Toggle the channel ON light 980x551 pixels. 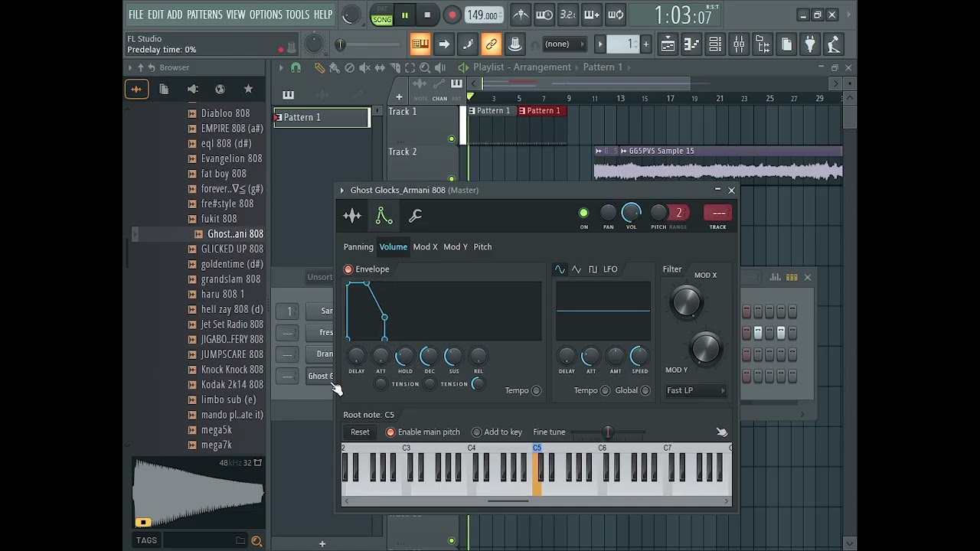coord(583,213)
